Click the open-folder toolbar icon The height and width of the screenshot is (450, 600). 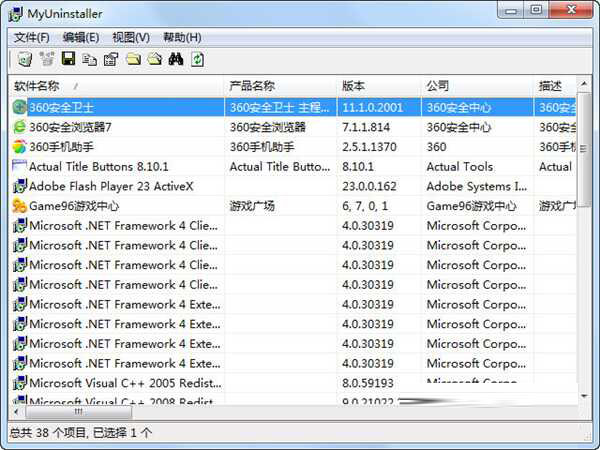click(154, 60)
